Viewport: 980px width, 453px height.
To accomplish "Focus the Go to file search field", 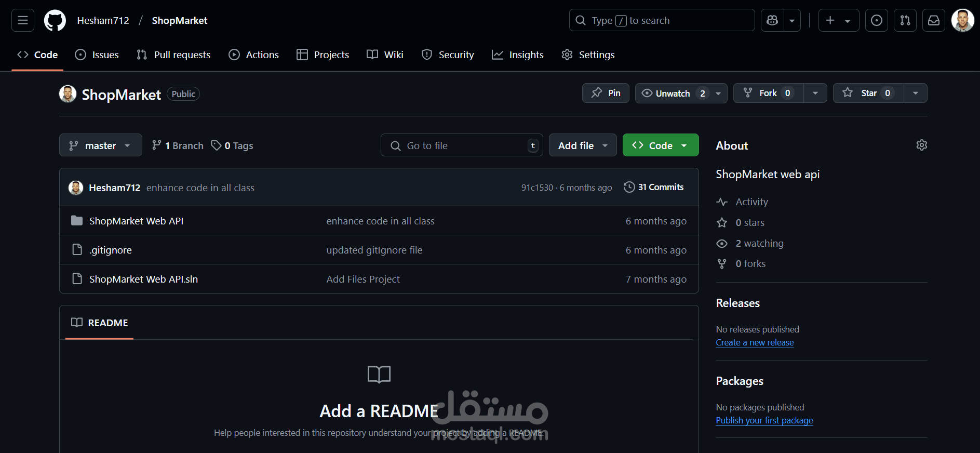I will (462, 145).
